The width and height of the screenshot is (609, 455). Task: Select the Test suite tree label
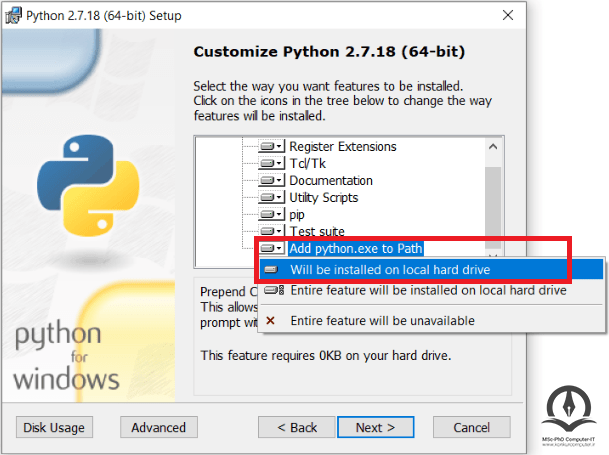(317, 231)
